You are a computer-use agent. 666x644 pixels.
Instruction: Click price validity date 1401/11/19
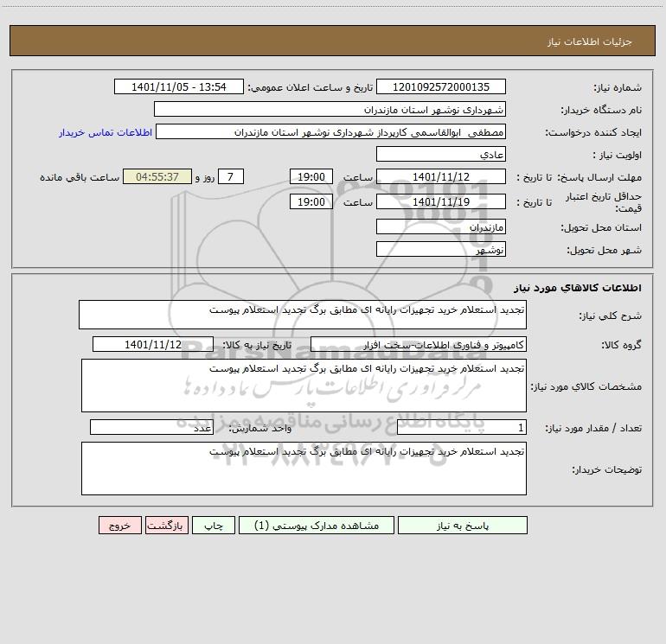coord(441,201)
